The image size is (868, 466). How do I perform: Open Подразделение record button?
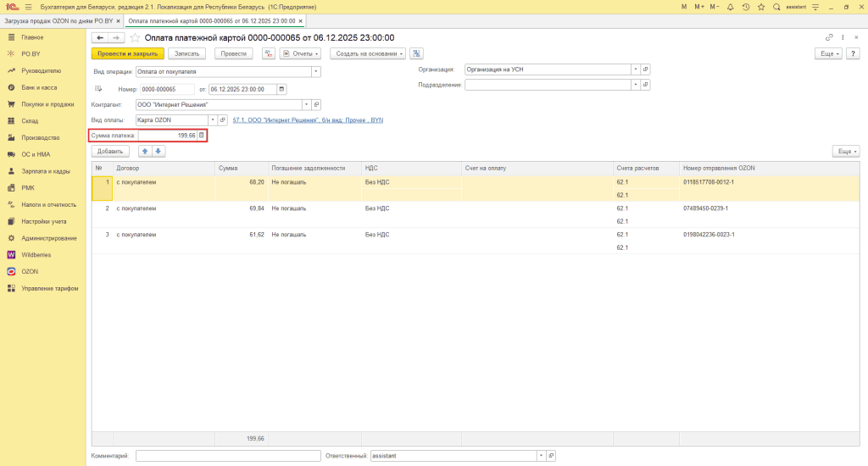(x=645, y=85)
